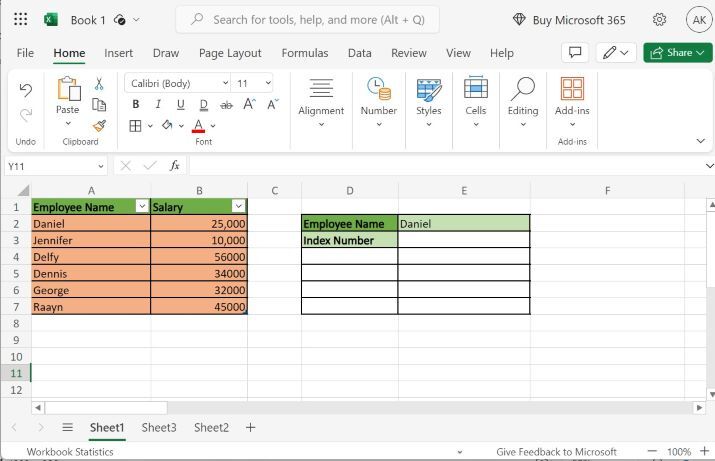Apply the red font color swatch
The height and width of the screenshot is (461, 715).
pyautogui.click(x=198, y=126)
